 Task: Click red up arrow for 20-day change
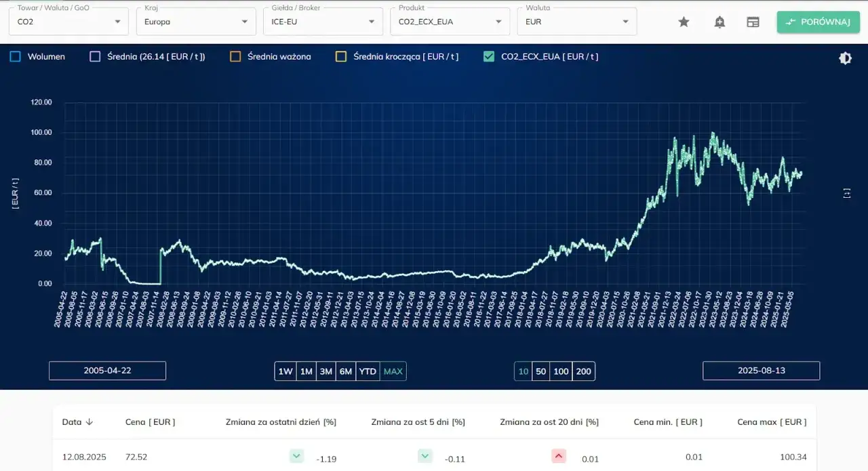pyautogui.click(x=559, y=456)
